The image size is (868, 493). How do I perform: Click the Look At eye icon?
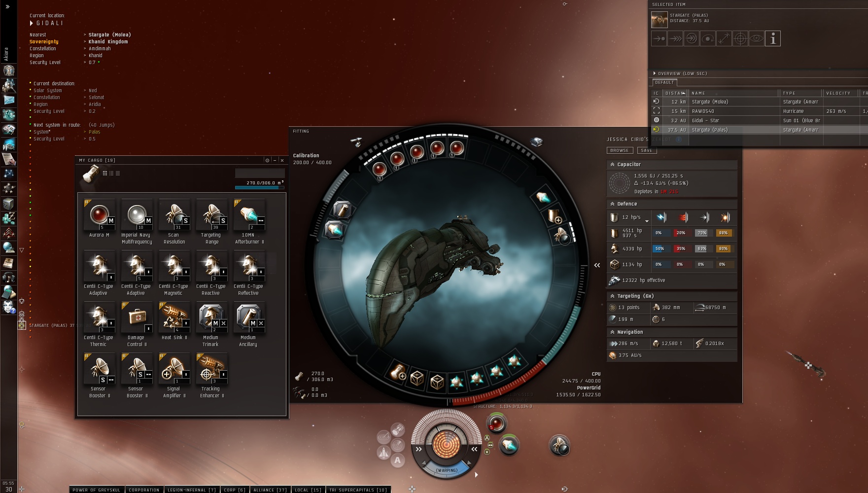coord(757,38)
